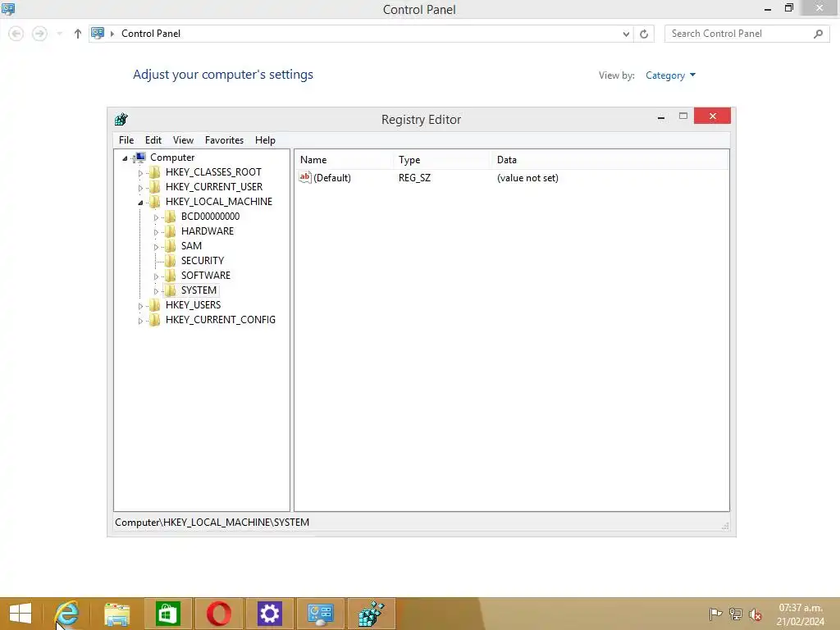The image size is (840, 630).
Task: Click the REG_SZ type cell
Action: coord(414,178)
